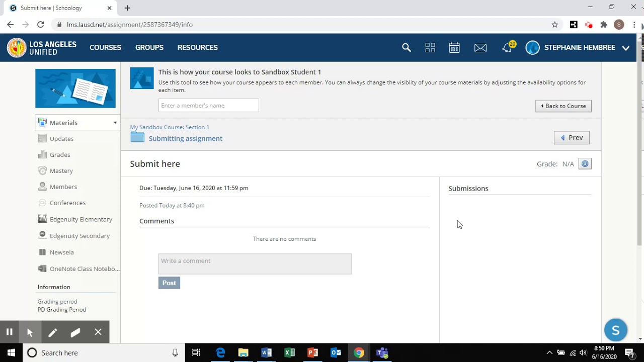Open Microsoft Edge from taskbar
This screenshot has height=362, width=644.
(x=220, y=353)
